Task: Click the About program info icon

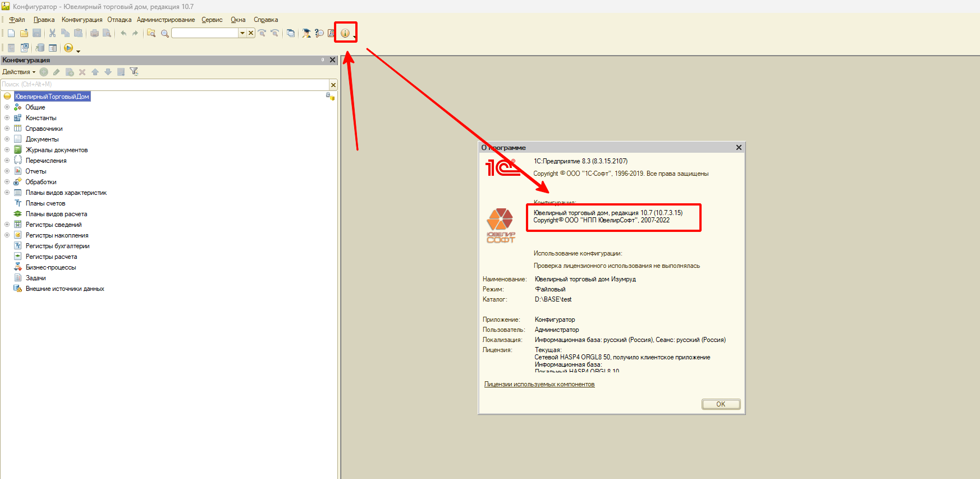Action: pos(345,33)
